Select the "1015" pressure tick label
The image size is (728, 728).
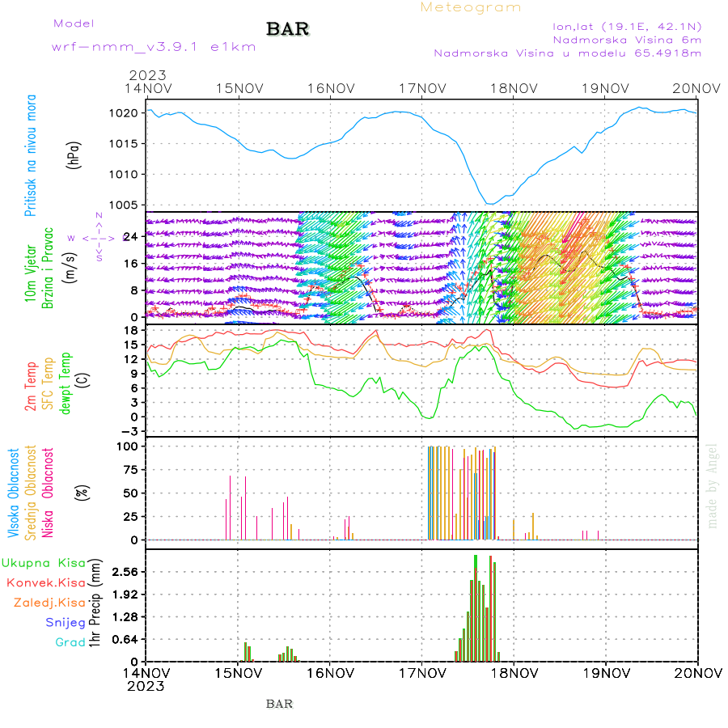tap(123, 144)
